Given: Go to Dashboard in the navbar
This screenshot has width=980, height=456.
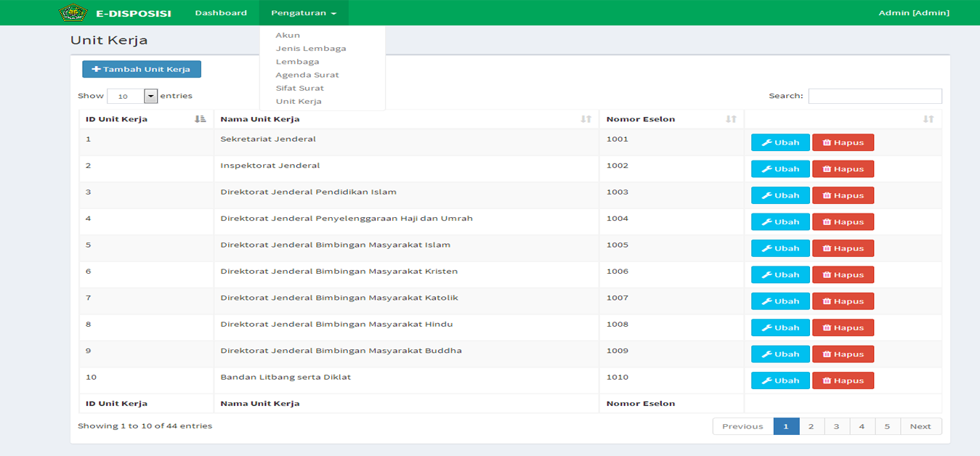Looking at the screenshot, I should click(221, 13).
